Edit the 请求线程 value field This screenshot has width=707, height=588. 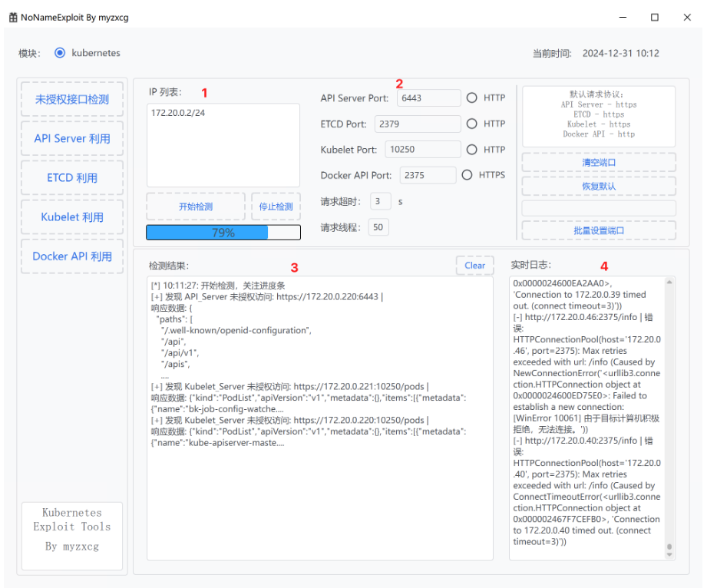pos(378,227)
